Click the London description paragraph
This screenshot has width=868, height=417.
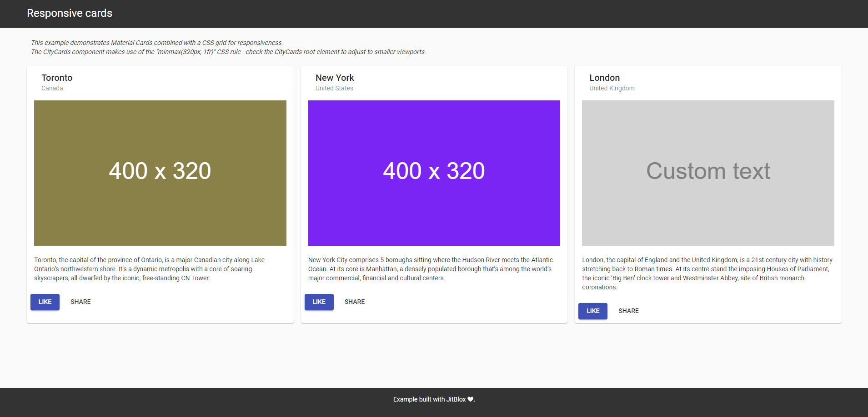pyautogui.click(x=707, y=273)
